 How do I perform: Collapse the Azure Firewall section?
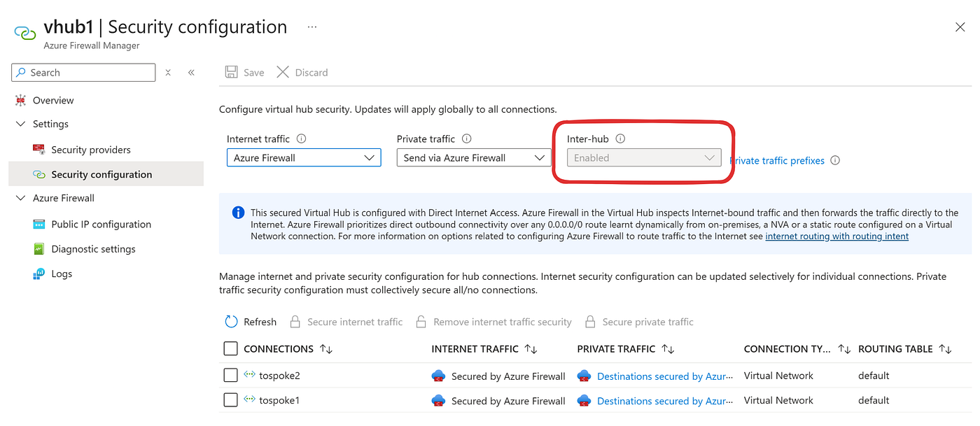click(x=20, y=198)
